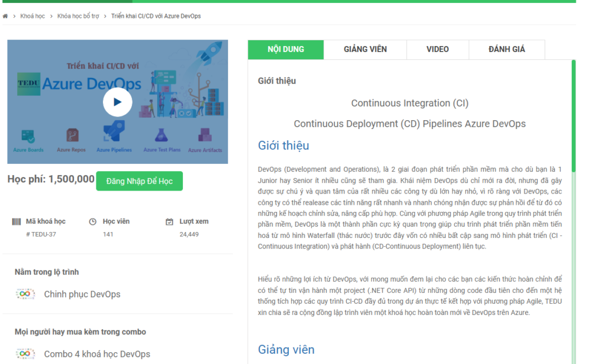
Task: Click the TEDU logo on course banner
Action: [28, 83]
